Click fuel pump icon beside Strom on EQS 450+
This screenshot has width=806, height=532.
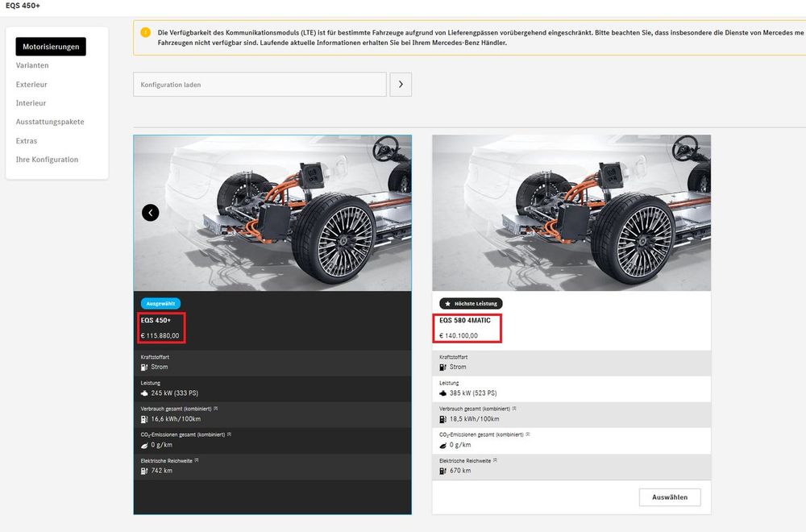[144, 367]
